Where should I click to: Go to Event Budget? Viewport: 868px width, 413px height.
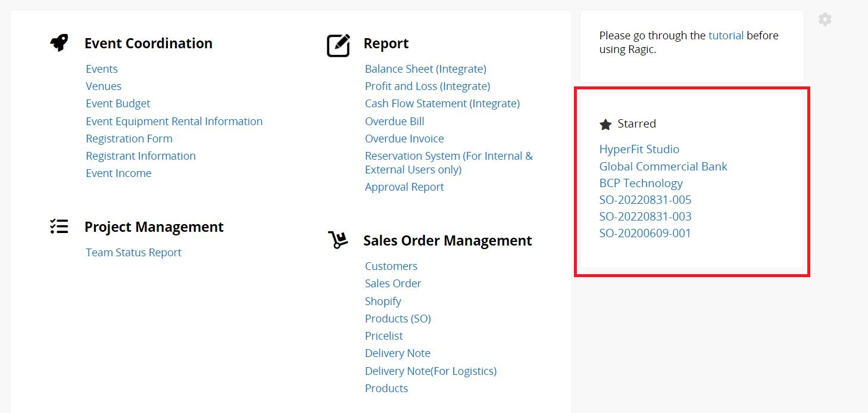(118, 104)
